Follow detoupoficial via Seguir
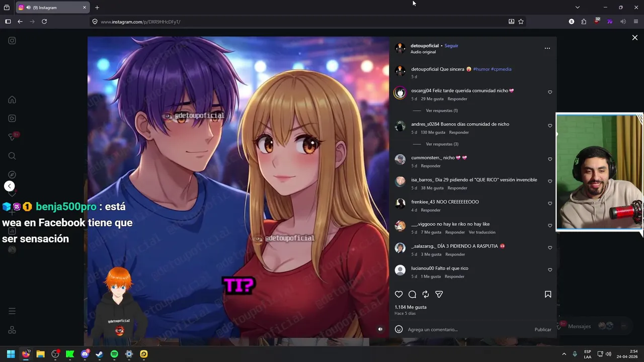The image size is (644, 362). point(451,46)
